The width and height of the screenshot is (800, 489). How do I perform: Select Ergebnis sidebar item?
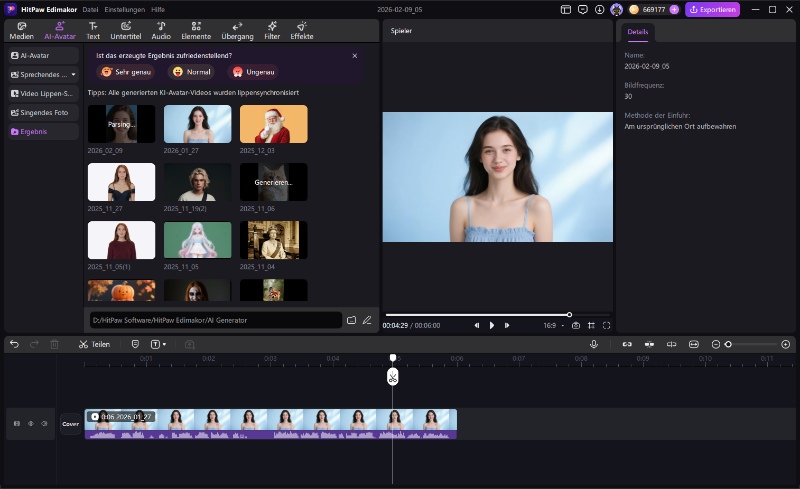pyautogui.click(x=43, y=131)
